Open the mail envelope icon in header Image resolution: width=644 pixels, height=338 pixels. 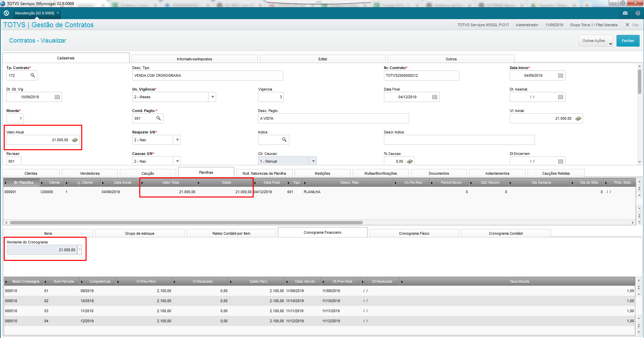pos(625,13)
